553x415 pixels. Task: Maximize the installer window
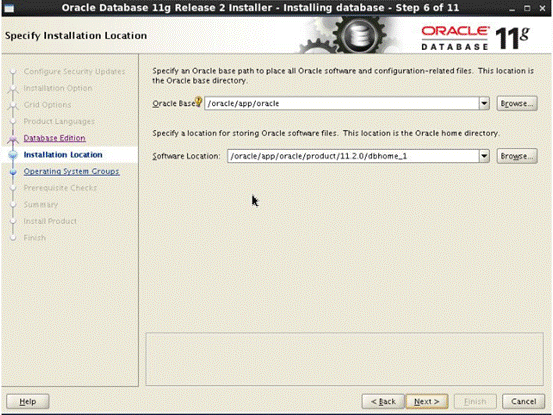pyautogui.click(x=527, y=8)
